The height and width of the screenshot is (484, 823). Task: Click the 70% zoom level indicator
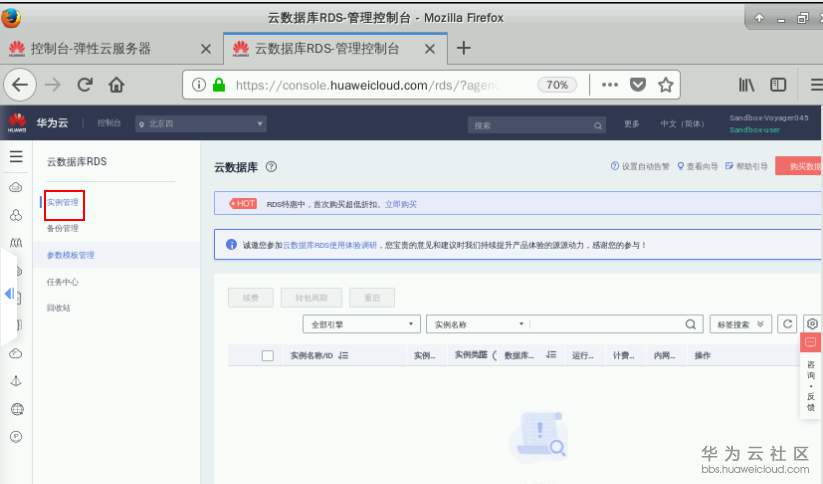(557, 85)
